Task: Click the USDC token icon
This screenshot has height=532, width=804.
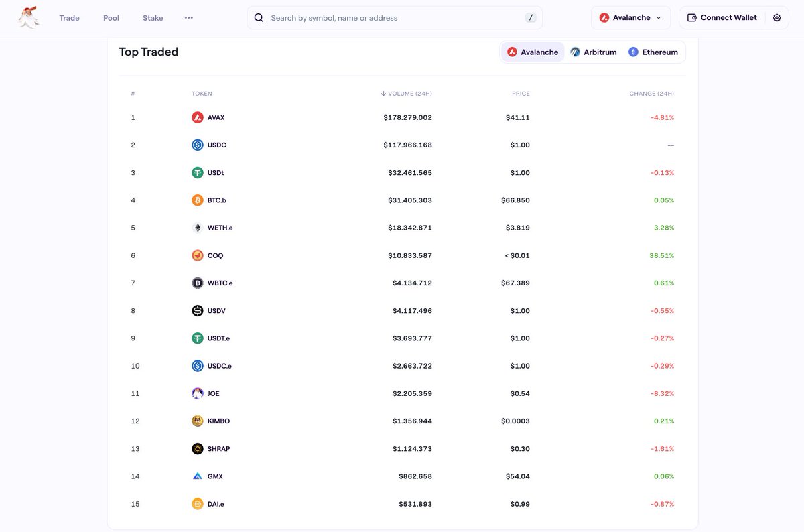Action: 197,145
